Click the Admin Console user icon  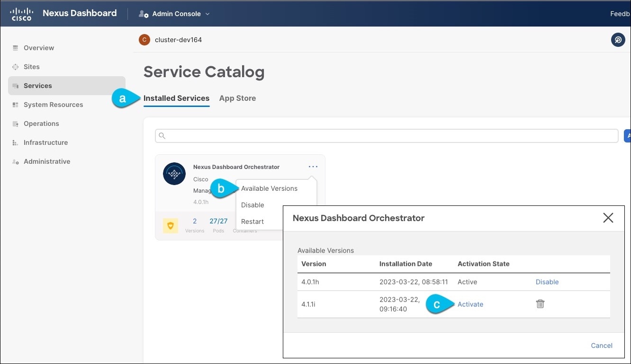(x=143, y=14)
